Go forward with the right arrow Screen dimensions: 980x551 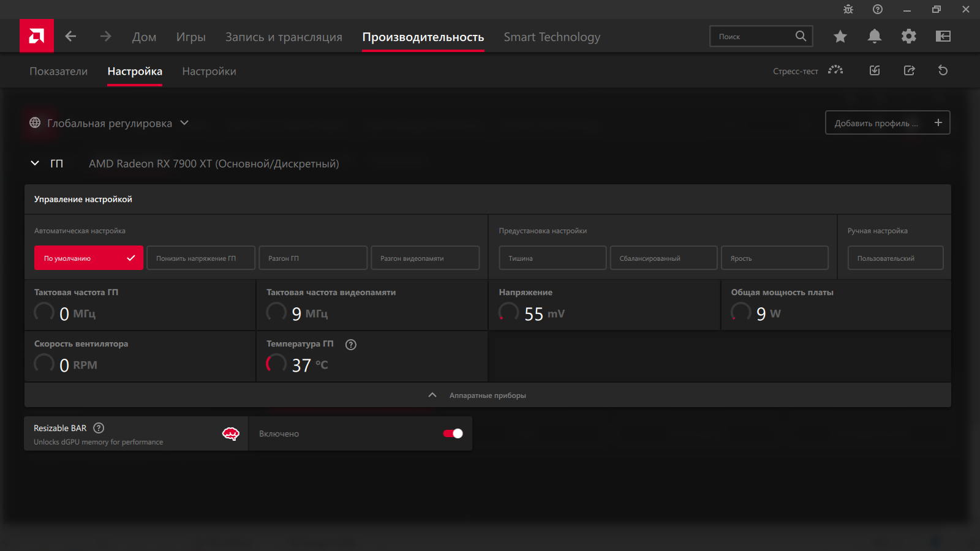tap(106, 37)
